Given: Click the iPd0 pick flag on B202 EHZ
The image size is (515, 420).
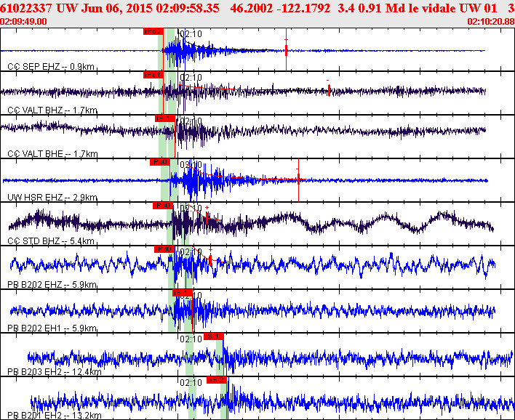Looking at the screenshot, I should pyautogui.click(x=164, y=249).
